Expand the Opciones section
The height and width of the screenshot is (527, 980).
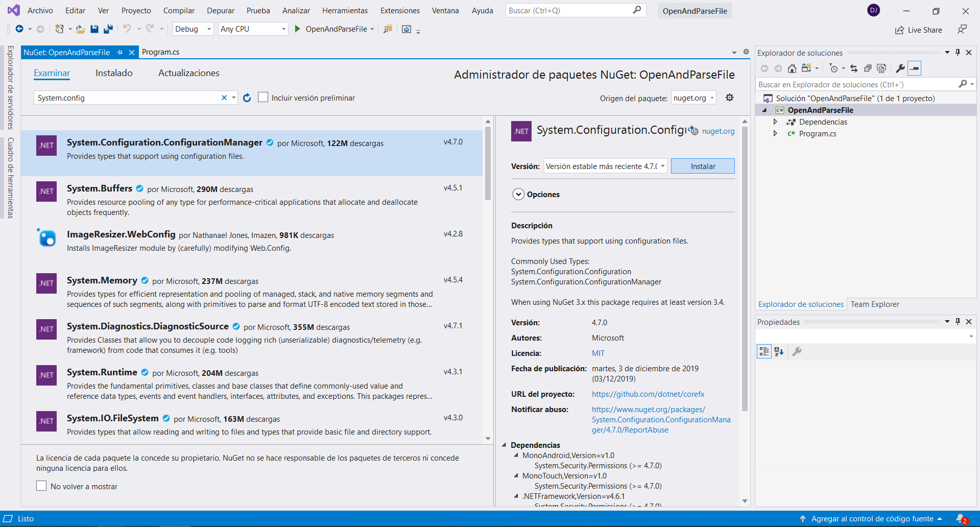click(518, 195)
